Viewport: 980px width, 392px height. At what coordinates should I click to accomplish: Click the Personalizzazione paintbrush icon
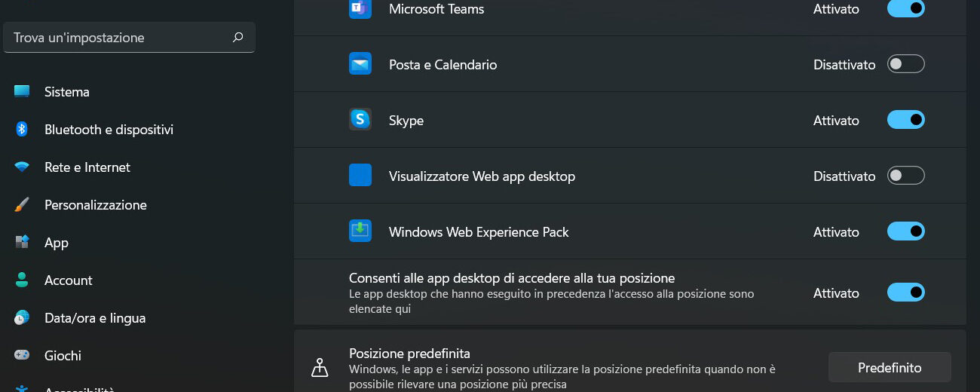click(22, 205)
